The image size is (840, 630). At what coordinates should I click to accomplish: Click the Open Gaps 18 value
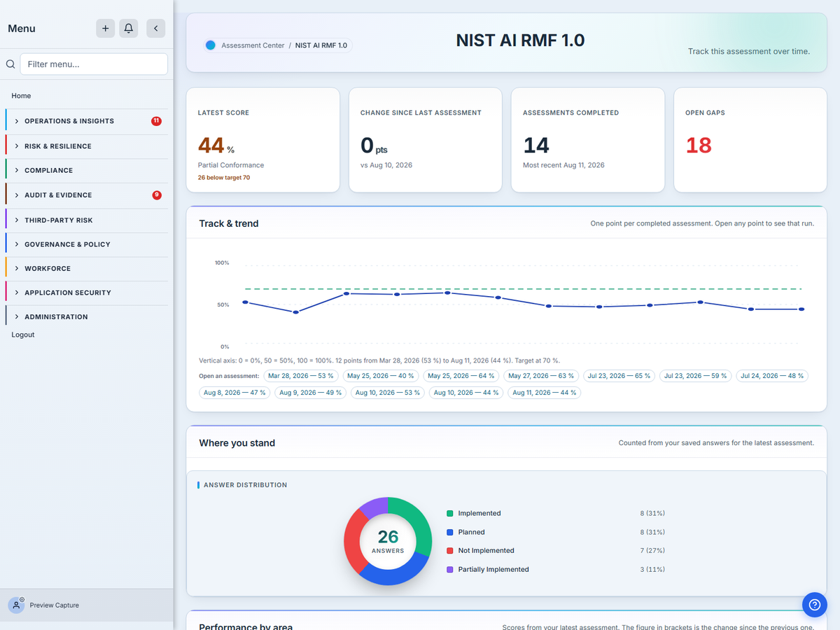click(699, 145)
